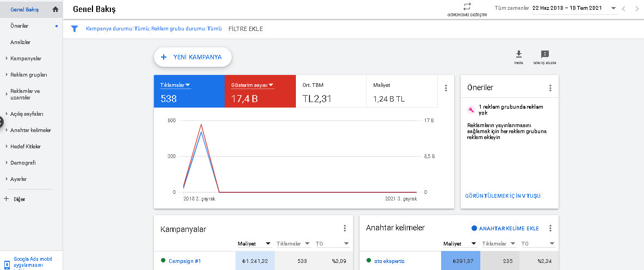Click the green status dot of oto ekspertiz
This screenshot has width=644, height=270.
(368, 260)
